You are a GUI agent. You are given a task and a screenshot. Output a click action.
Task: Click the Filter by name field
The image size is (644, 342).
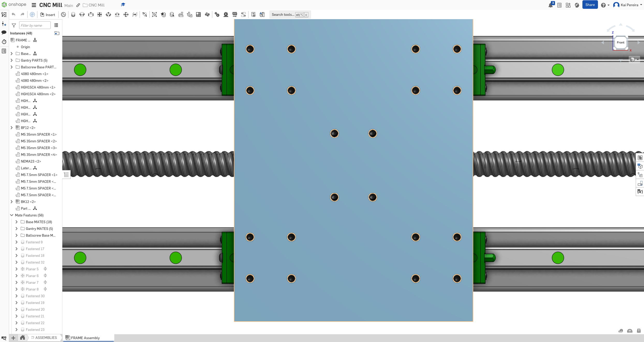[x=35, y=25]
